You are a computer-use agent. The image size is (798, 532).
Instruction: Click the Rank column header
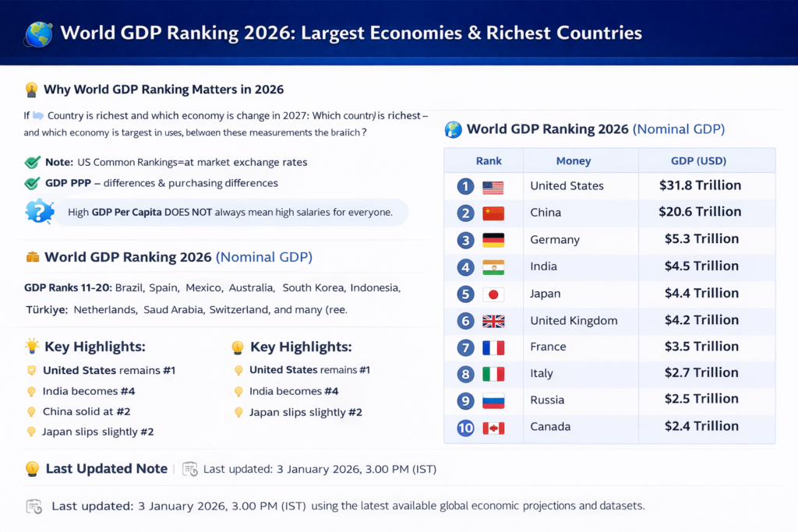click(489, 160)
